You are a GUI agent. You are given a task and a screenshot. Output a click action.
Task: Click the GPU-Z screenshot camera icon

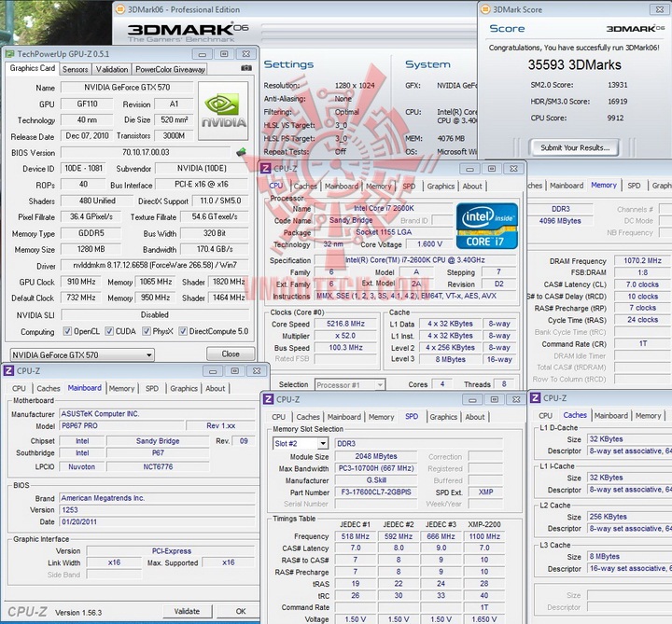point(246,68)
